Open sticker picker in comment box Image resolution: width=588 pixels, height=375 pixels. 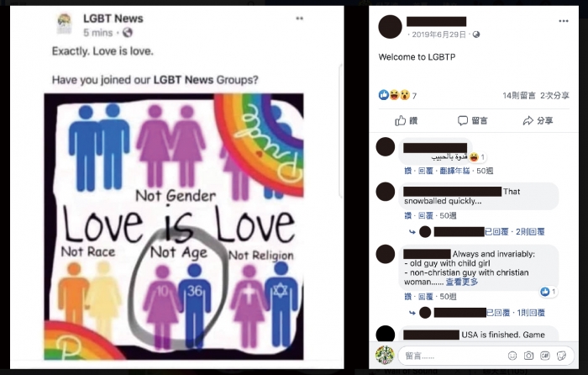[561, 356]
